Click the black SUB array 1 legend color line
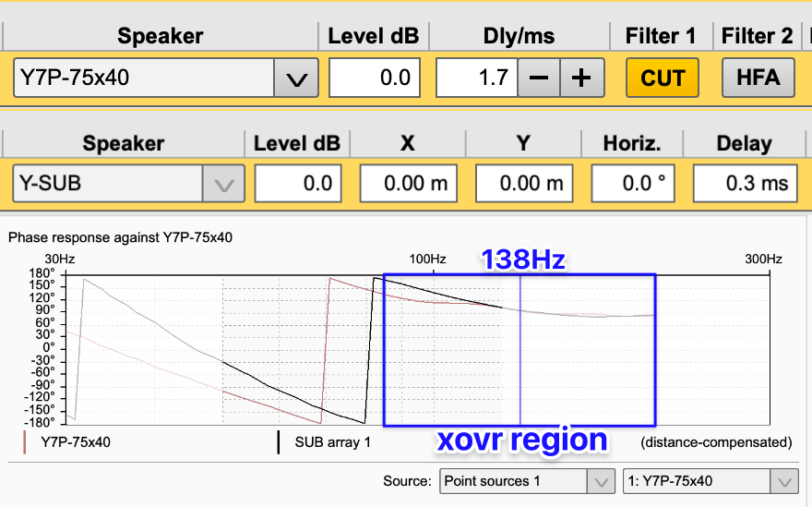 279,442
